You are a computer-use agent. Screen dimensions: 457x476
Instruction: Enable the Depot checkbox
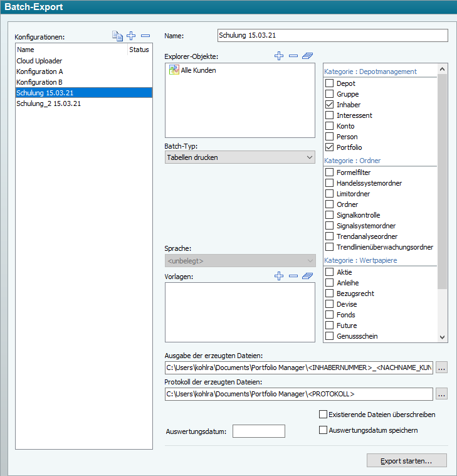(329, 83)
